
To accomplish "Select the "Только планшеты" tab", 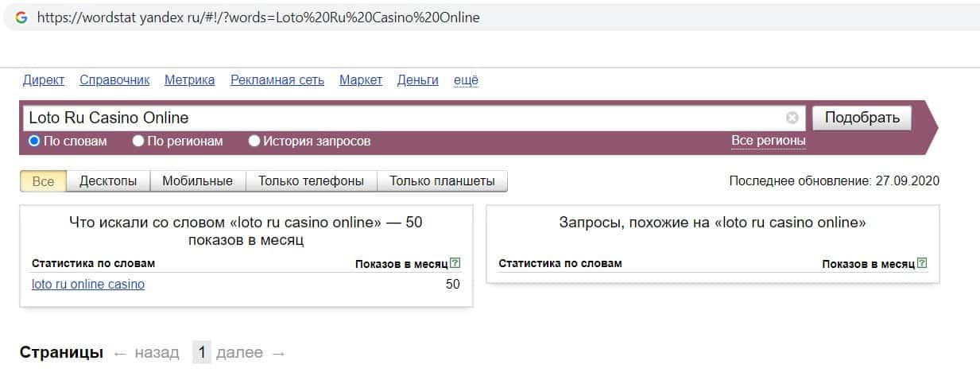I will tap(442, 181).
